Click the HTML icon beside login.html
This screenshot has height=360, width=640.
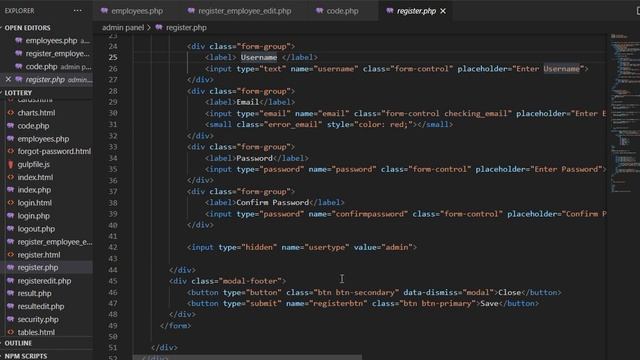click(11, 202)
